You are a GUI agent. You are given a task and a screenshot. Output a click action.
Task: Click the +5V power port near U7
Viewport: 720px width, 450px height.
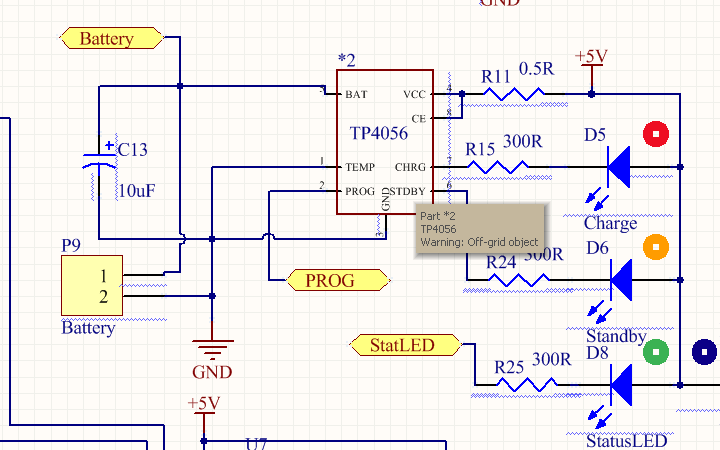(x=203, y=405)
